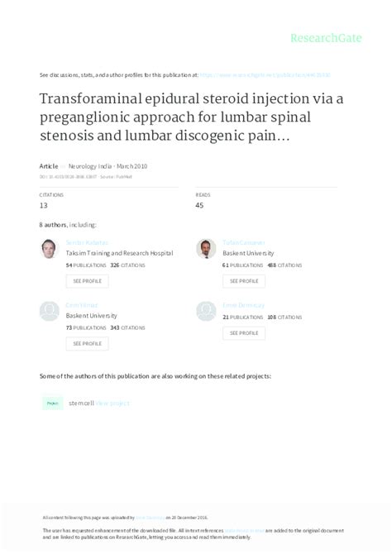Screen dimensions: 392x554
Task: Open Emre Demircay author name link
Action: click(x=243, y=305)
